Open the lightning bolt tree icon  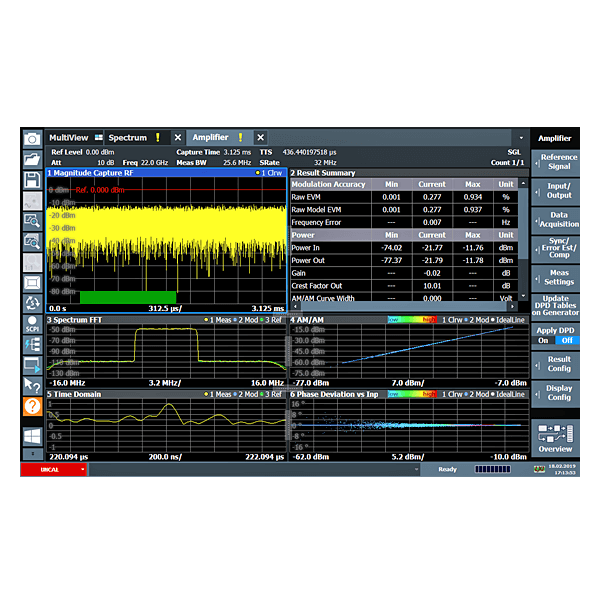point(32,344)
